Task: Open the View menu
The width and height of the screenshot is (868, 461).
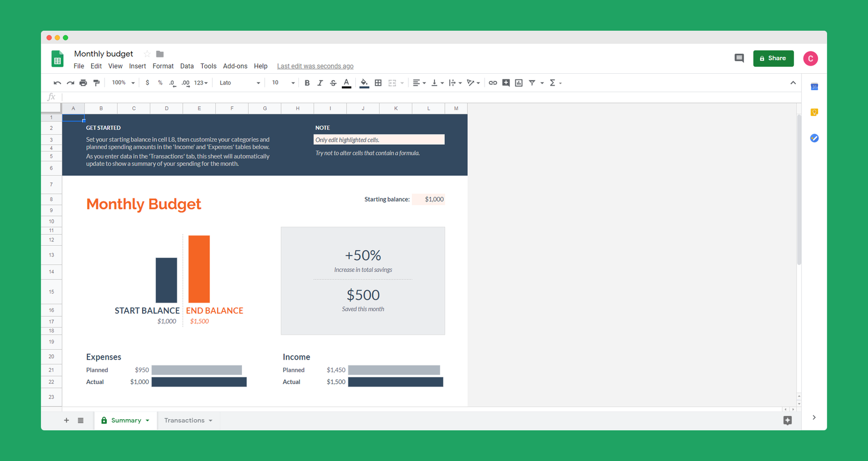Action: [115, 66]
